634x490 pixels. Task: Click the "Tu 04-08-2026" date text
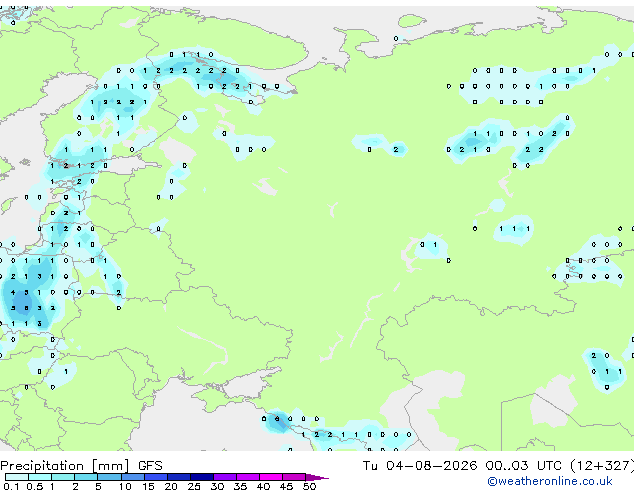(420, 466)
